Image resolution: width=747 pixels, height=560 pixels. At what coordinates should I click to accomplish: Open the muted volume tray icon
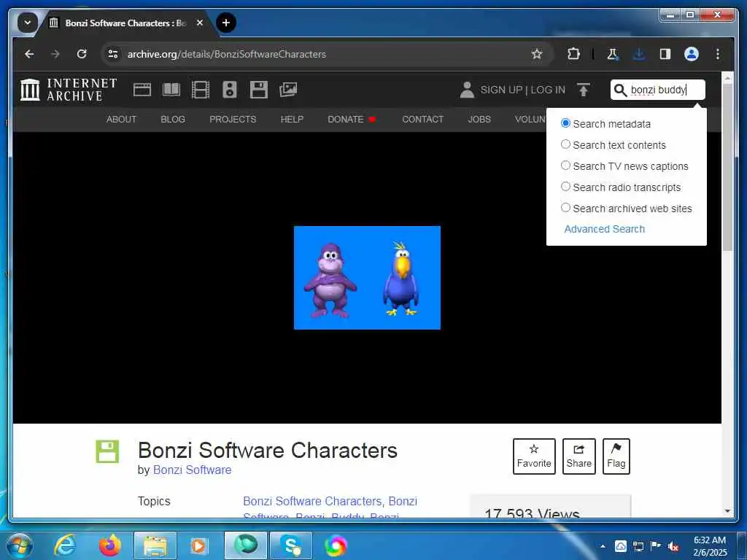pyautogui.click(x=673, y=546)
